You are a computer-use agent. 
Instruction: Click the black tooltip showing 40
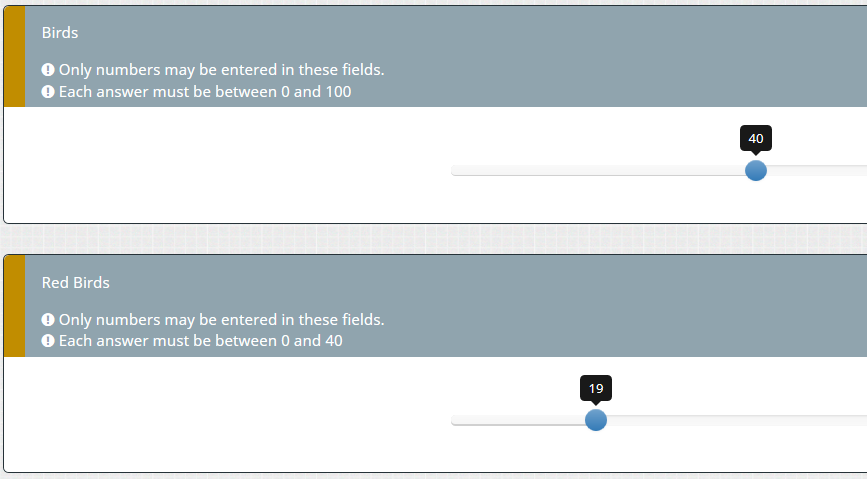[x=756, y=139]
